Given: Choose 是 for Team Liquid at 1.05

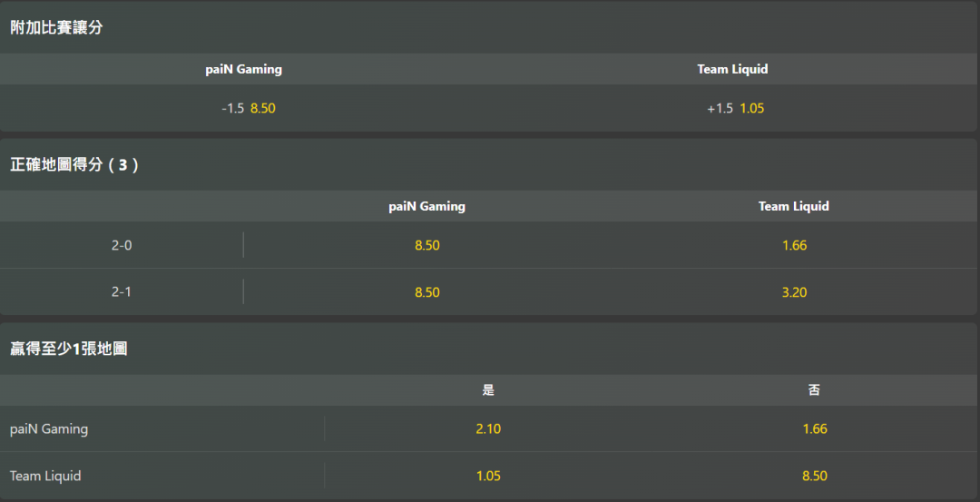Looking at the screenshot, I should (488, 476).
